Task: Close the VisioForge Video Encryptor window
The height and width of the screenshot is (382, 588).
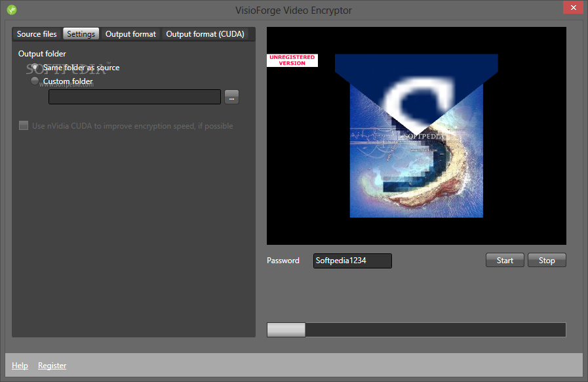Action: 573,7
